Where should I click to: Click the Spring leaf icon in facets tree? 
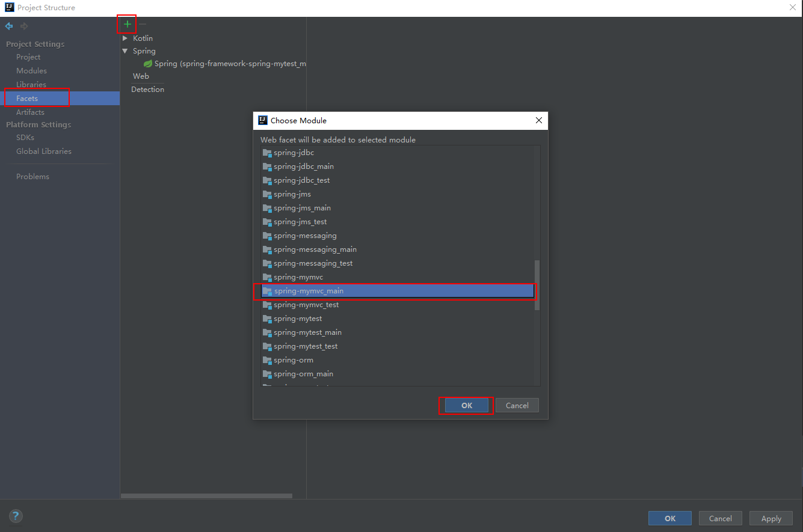[x=147, y=63]
